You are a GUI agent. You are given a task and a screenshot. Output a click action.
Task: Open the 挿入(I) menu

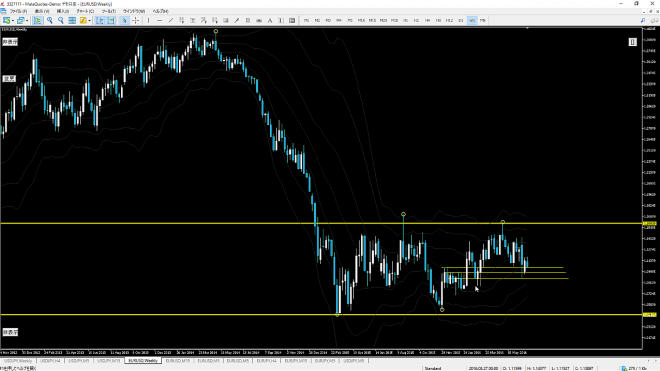click(63, 11)
